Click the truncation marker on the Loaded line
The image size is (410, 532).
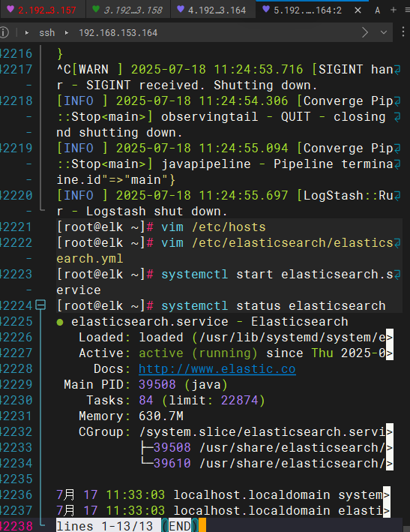(390, 337)
